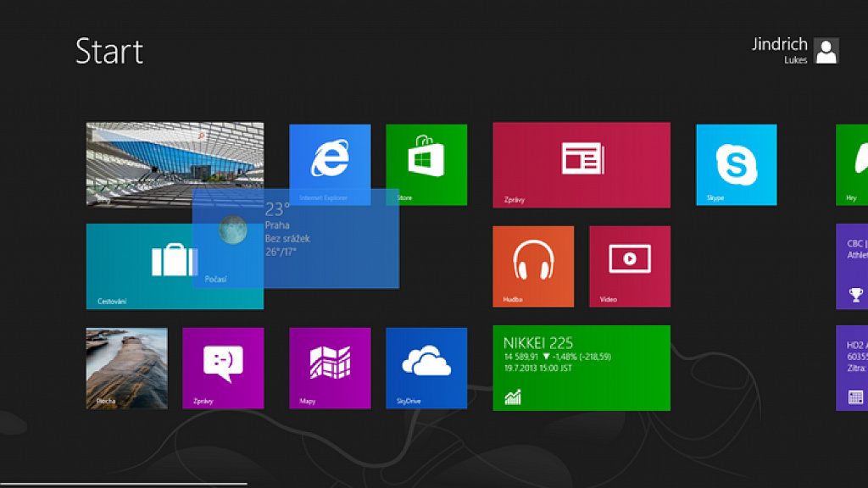Select the Počasí weather tile showing Praha
Viewport: 868px width, 488px height.
click(296, 238)
